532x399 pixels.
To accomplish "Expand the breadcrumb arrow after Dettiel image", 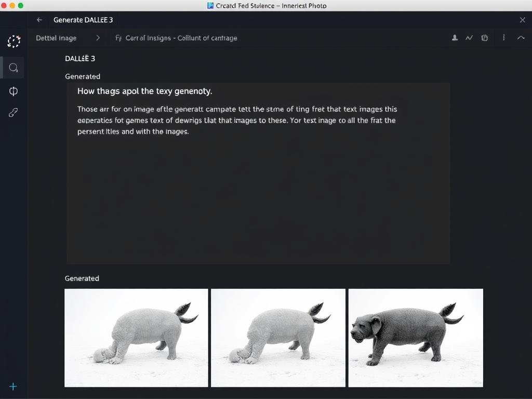I will (x=98, y=38).
